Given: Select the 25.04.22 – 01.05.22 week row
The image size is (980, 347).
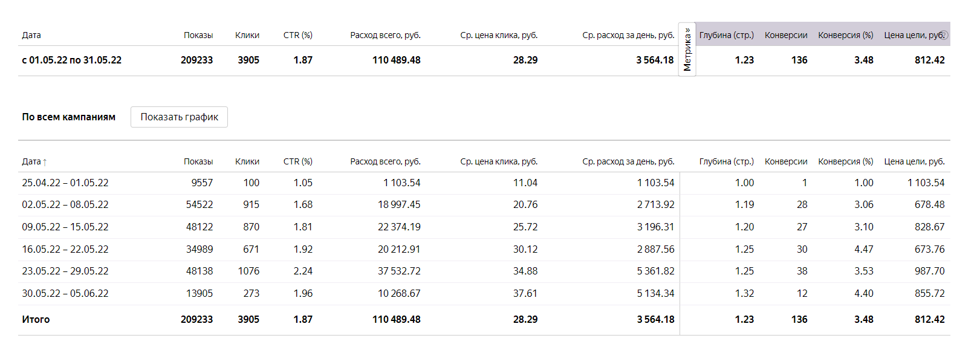Looking at the screenshot, I should (x=65, y=183).
